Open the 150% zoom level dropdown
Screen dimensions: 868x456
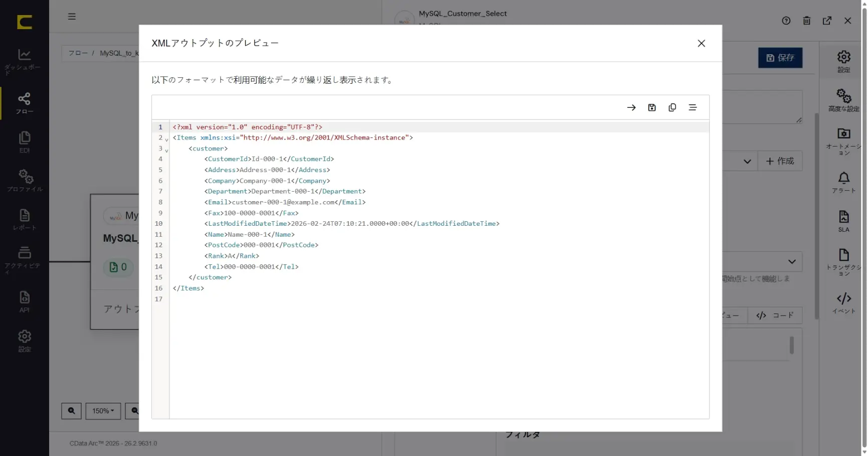[103, 411]
